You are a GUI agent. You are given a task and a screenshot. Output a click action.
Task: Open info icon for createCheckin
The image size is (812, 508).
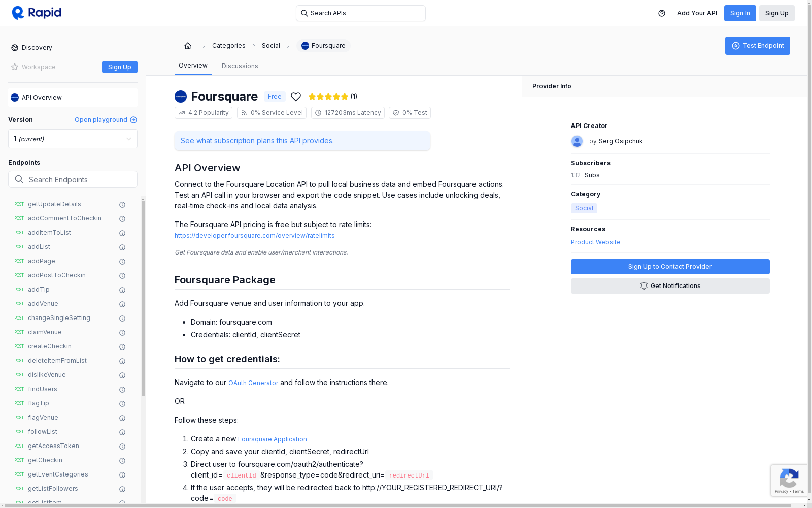pos(122,347)
